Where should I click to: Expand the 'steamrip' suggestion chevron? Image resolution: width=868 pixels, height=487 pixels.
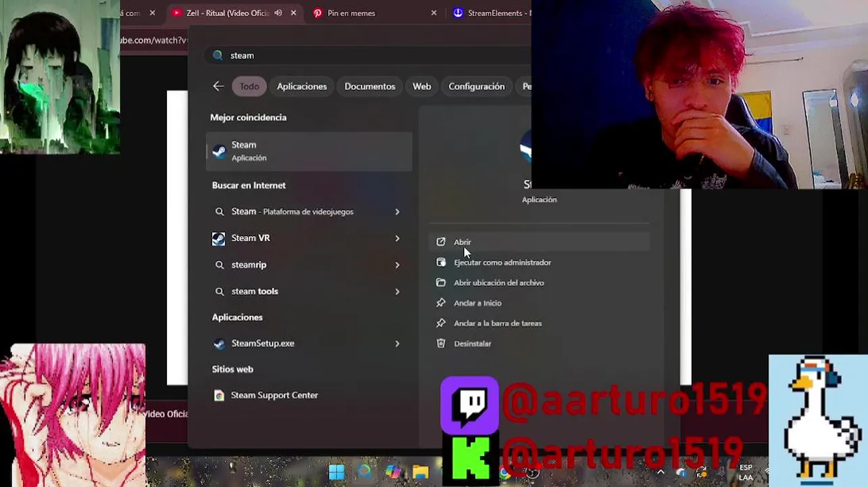[397, 264]
